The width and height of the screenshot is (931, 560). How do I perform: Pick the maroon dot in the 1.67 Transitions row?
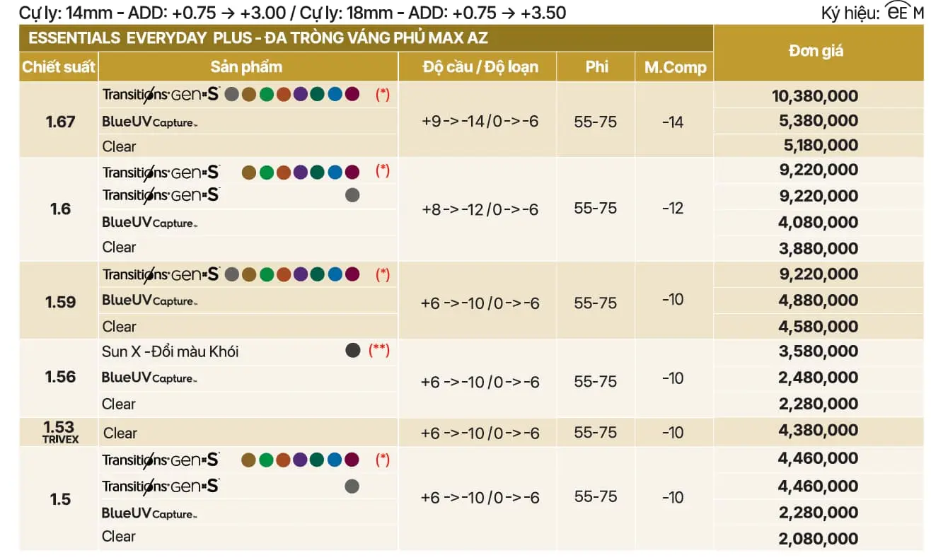pos(352,94)
